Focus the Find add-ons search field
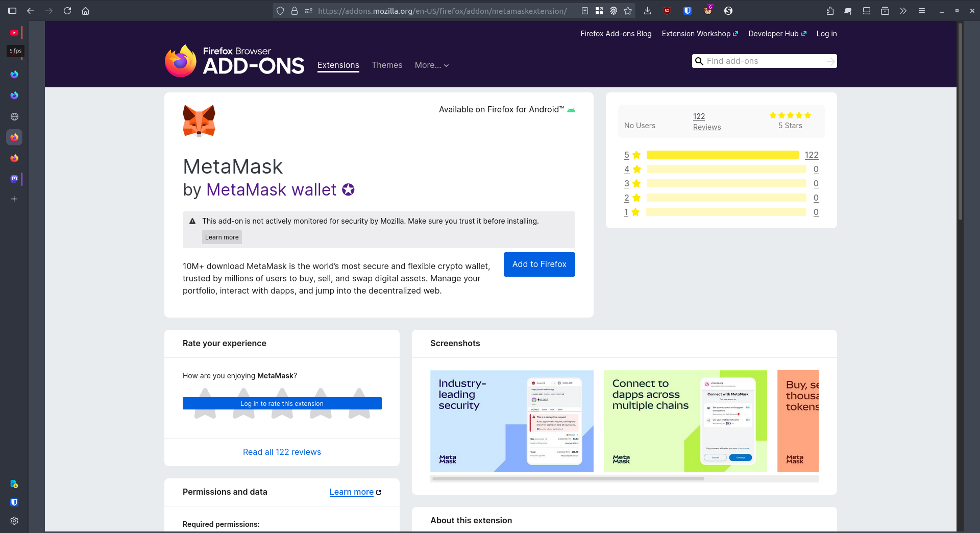Image resolution: width=980 pixels, height=533 pixels. [764, 61]
